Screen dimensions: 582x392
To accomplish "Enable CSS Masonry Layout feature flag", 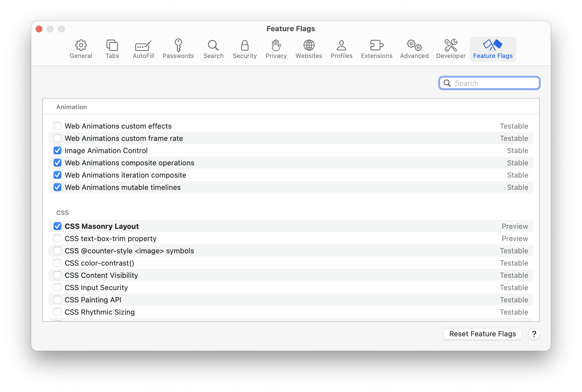I will (57, 226).
